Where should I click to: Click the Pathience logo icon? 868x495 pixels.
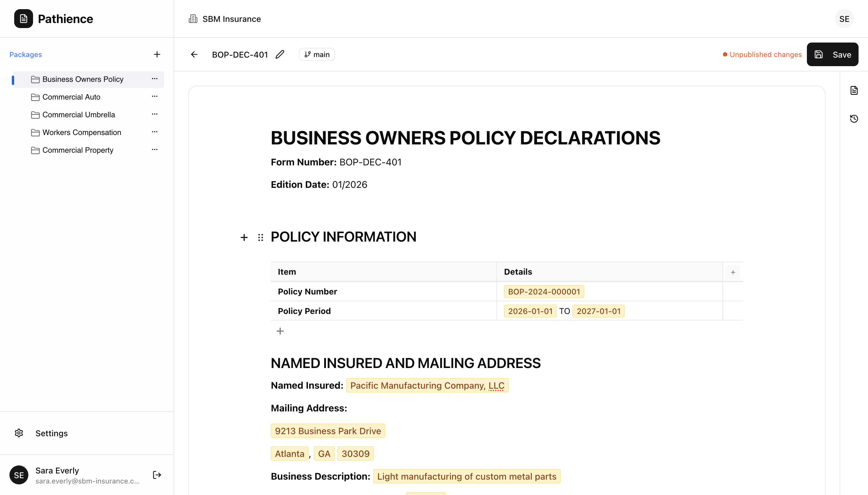(22, 19)
